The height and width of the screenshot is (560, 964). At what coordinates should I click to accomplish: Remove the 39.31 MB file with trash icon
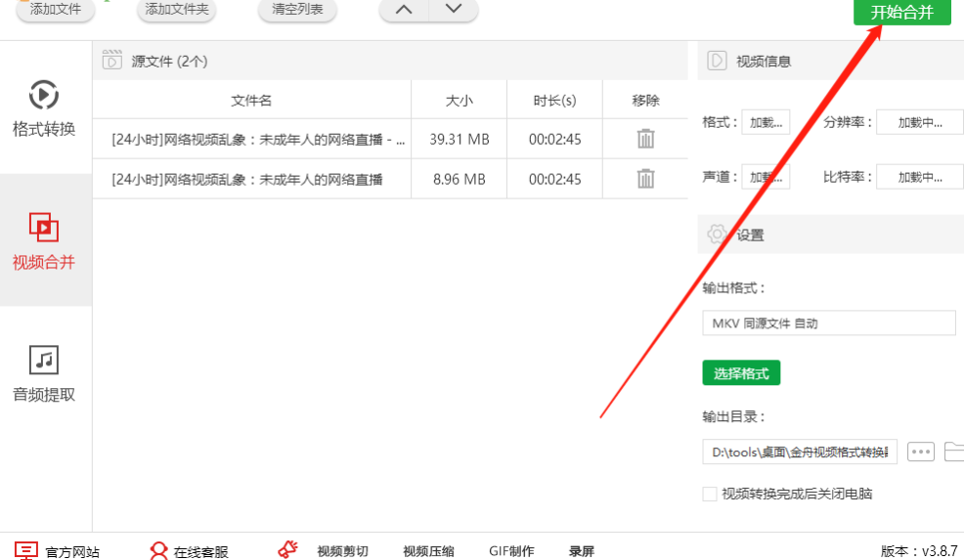pyautogui.click(x=645, y=139)
